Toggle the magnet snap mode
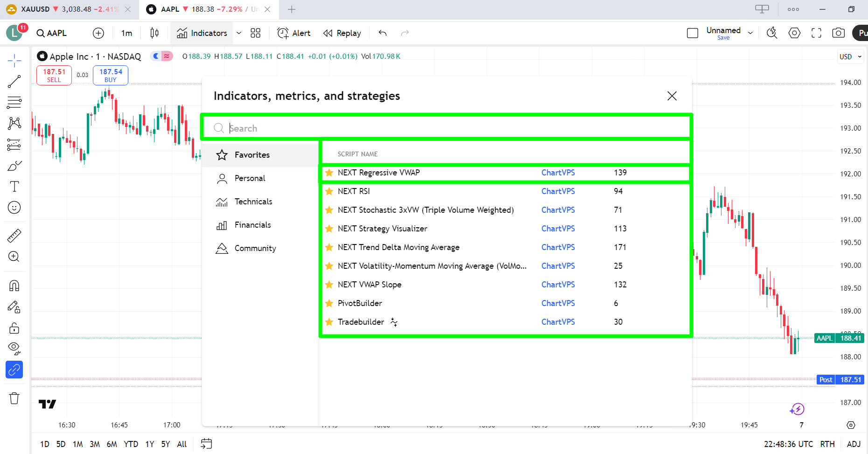 coord(14,286)
